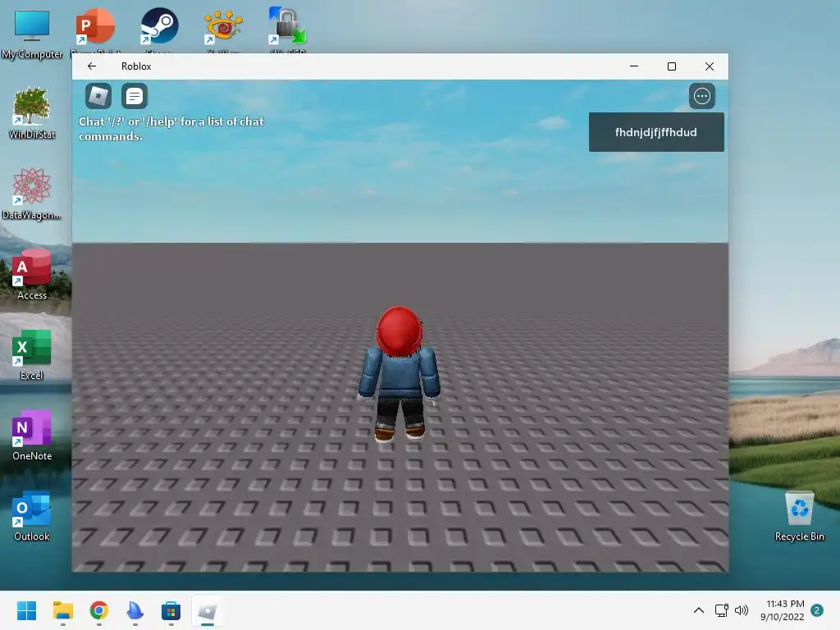The height and width of the screenshot is (630, 840).
Task: Open the notification badge showing 2
Action: tap(816, 610)
